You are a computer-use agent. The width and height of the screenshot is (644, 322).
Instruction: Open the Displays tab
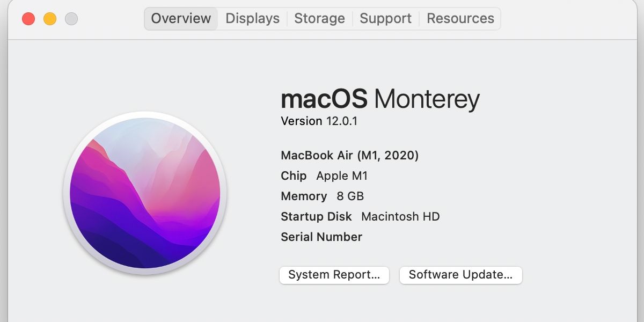[x=252, y=19]
